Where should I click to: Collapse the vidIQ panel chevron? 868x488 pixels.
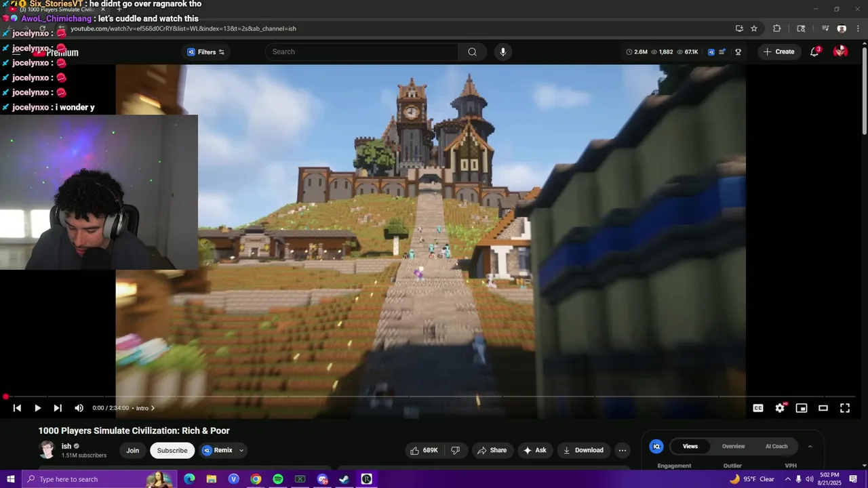click(x=810, y=447)
